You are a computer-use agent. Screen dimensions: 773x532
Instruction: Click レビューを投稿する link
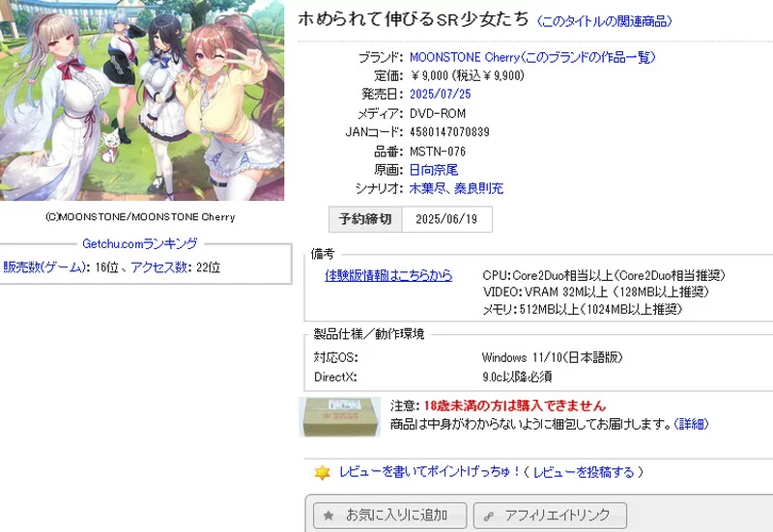584,472
